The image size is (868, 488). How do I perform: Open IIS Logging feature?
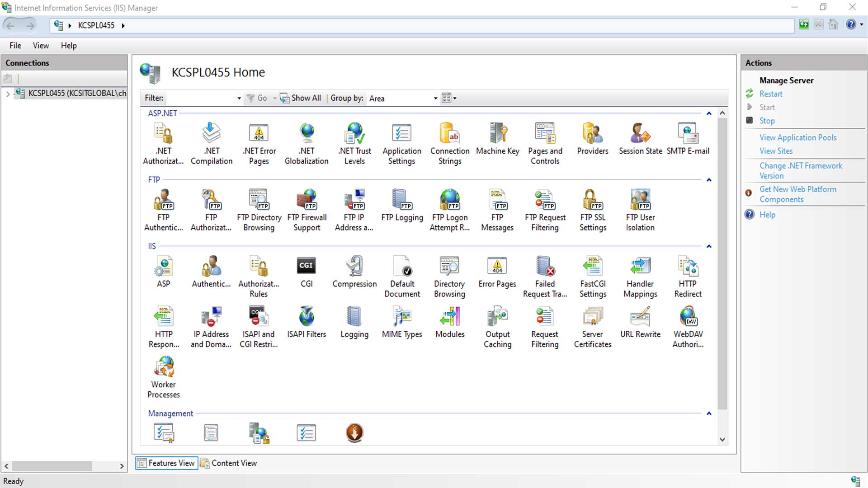pos(354,322)
